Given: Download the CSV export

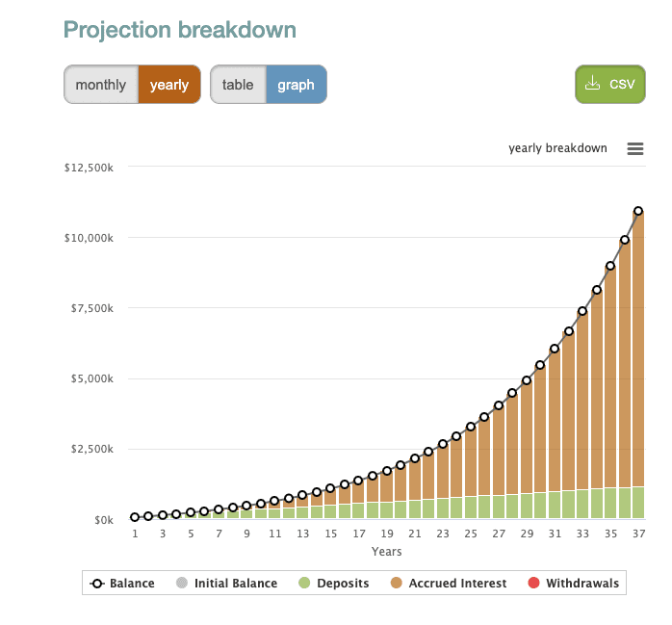Looking at the screenshot, I should tap(609, 85).
